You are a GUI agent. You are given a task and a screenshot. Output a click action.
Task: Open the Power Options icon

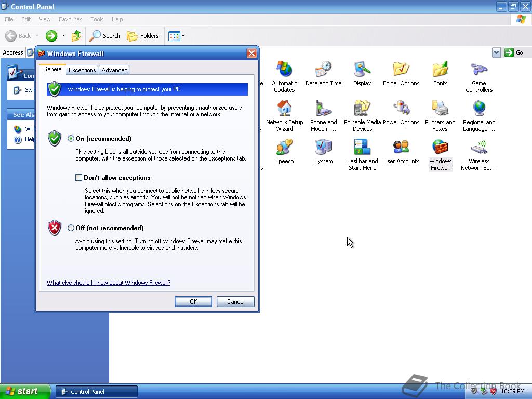(401, 112)
